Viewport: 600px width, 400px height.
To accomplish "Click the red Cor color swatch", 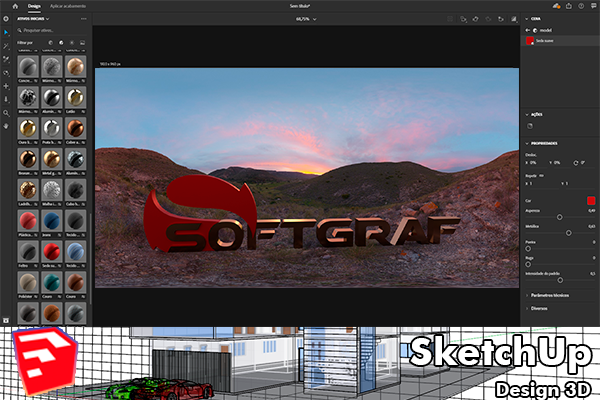I will [591, 201].
